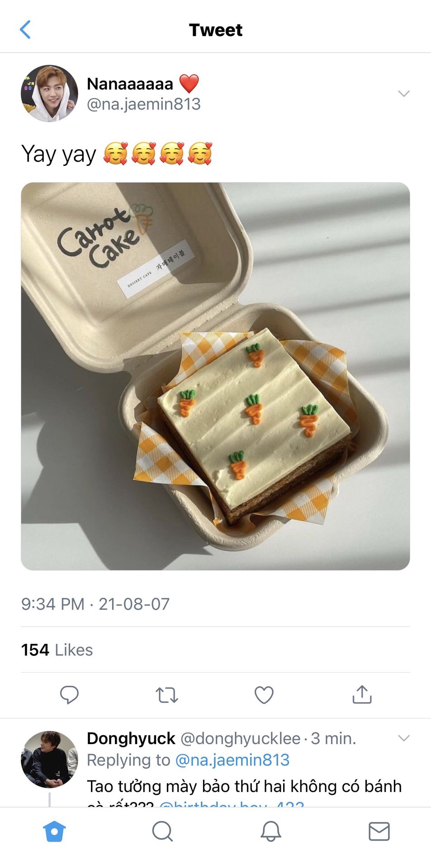Open the Search tab

point(162,831)
